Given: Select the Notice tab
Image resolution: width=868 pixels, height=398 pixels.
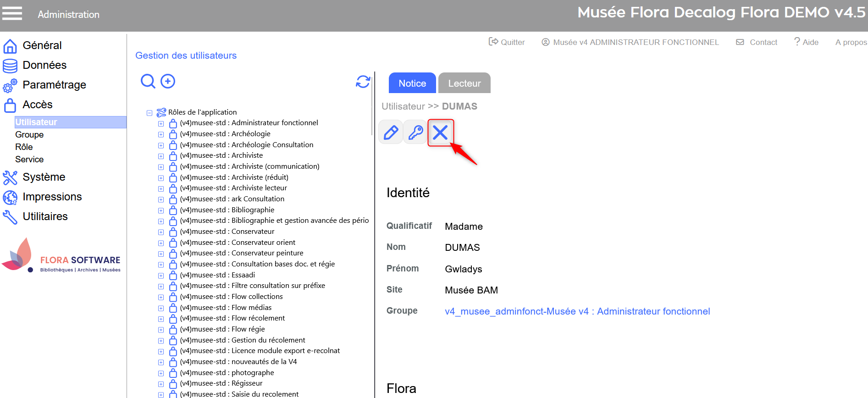Looking at the screenshot, I should [412, 83].
